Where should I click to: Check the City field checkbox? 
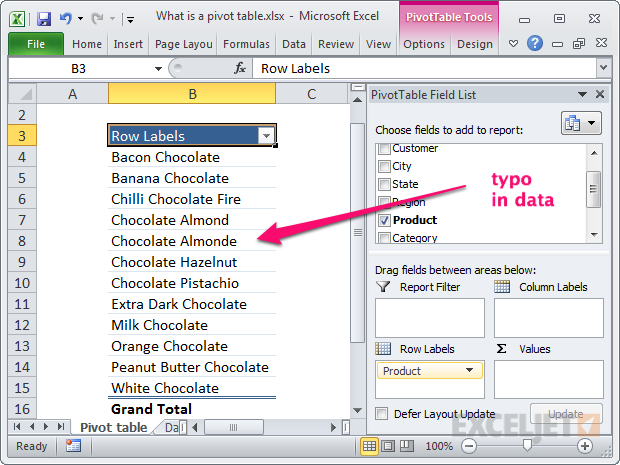384,166
